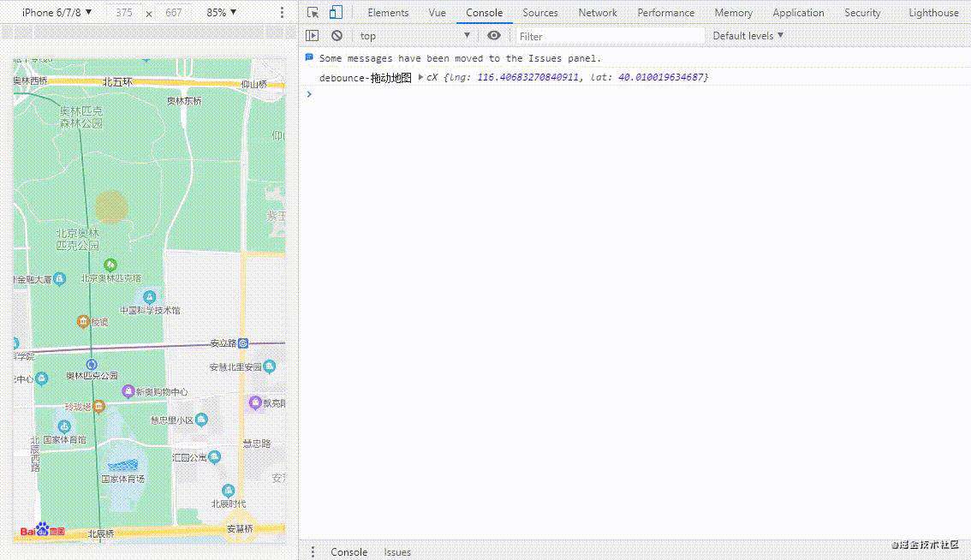
Task: Create live expression with the eye icon
Action: tap(493, 36)
